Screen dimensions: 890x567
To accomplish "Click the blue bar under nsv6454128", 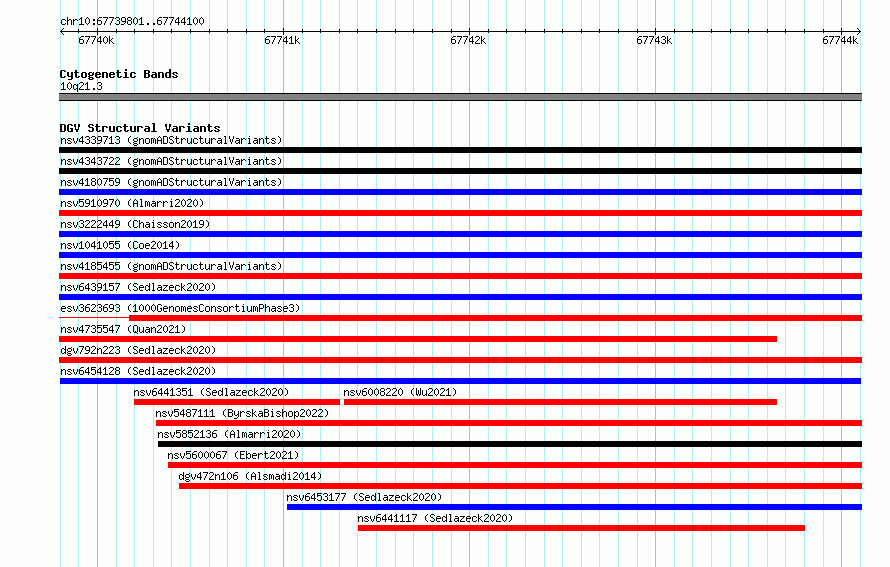I will click(x=460, y=381).
